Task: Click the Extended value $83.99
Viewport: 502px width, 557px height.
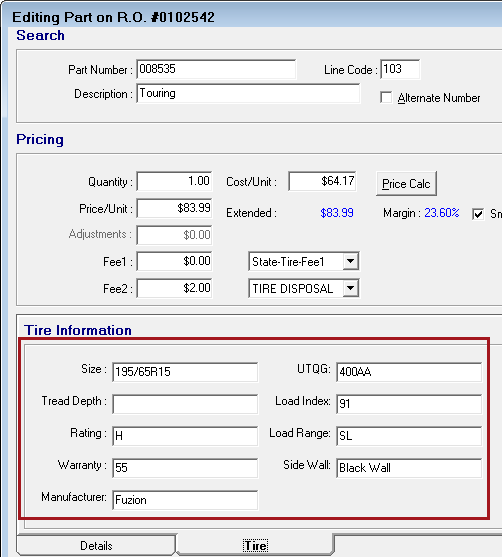Action: [337, 213]
